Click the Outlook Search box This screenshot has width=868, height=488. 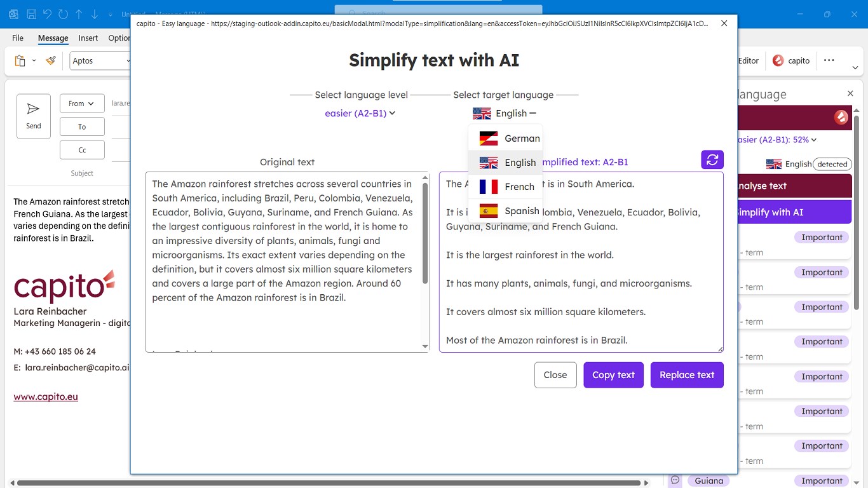coord(438,13)
